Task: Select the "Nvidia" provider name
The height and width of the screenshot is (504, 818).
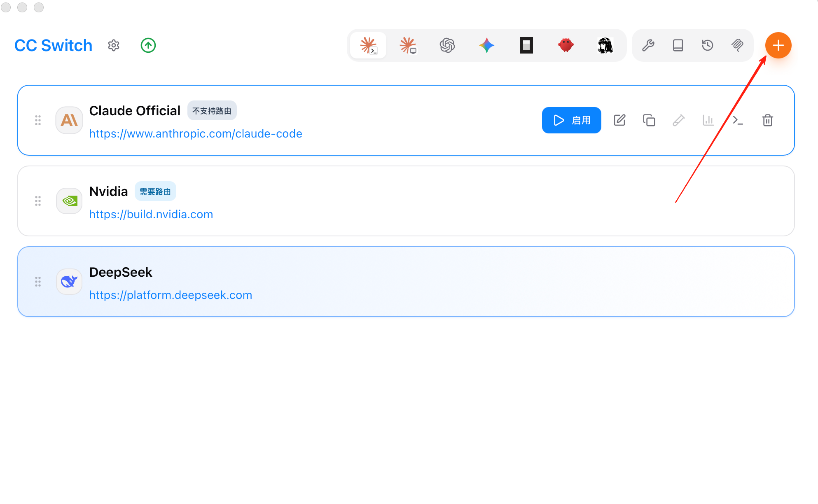Action: (x=109, y=191)
